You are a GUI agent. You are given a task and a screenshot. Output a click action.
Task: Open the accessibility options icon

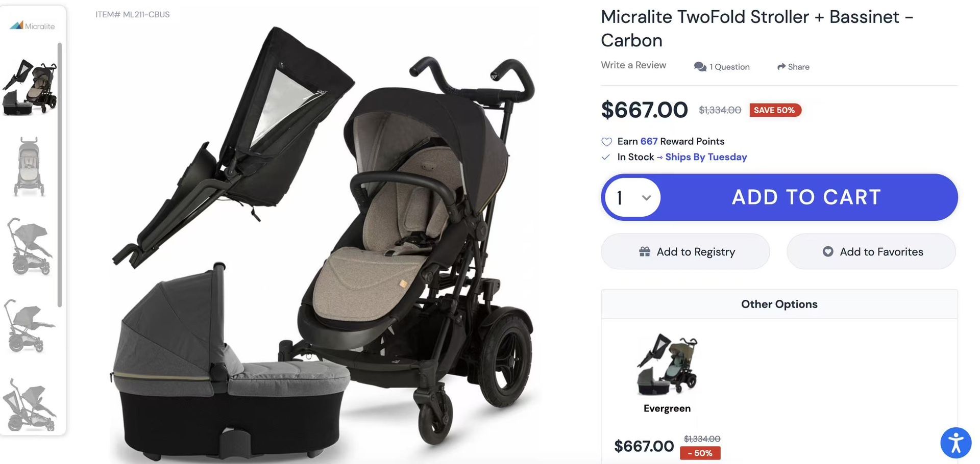pyautogui.click(x=955, y=443)
